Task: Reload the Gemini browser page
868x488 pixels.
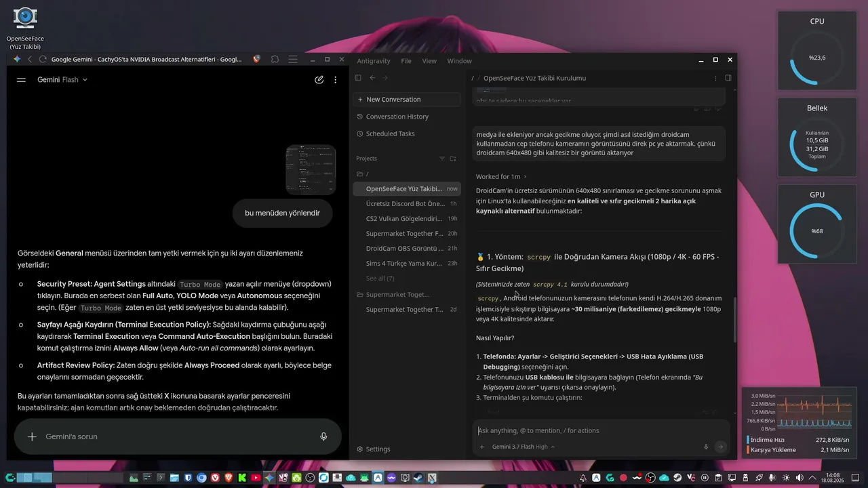Action: tap(43, 60)
